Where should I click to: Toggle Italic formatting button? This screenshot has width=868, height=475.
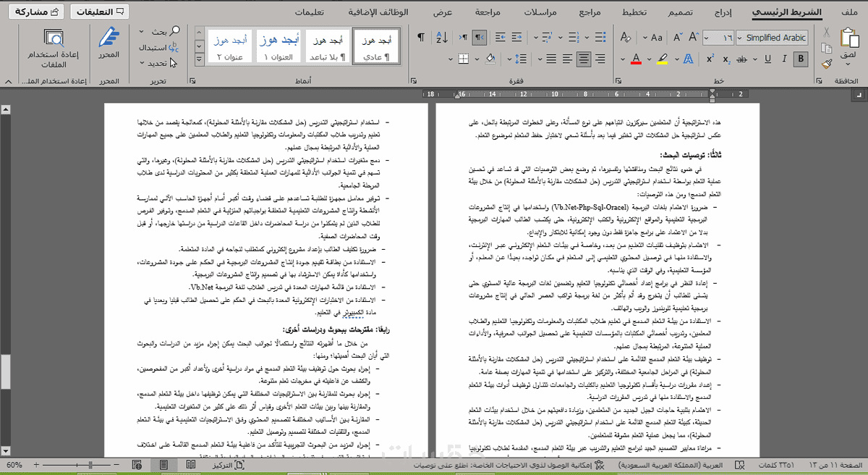784,59
